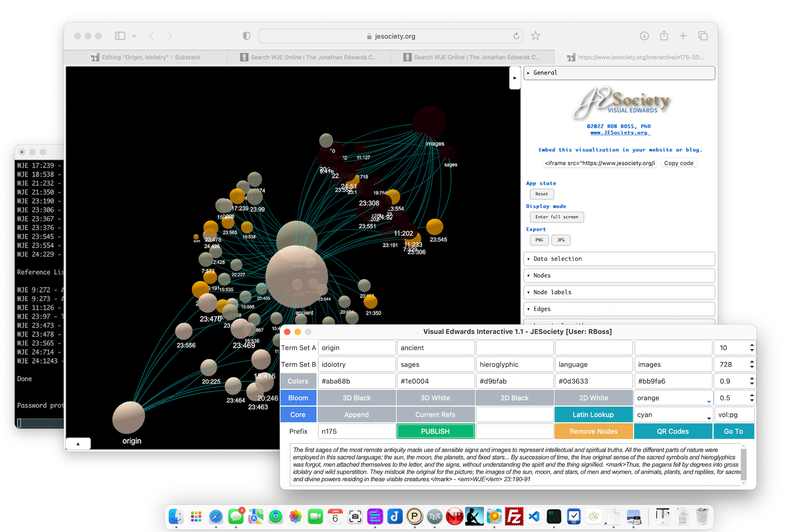
Task: Click the #0d3633 color value field
Action: (x=594, y=381)
